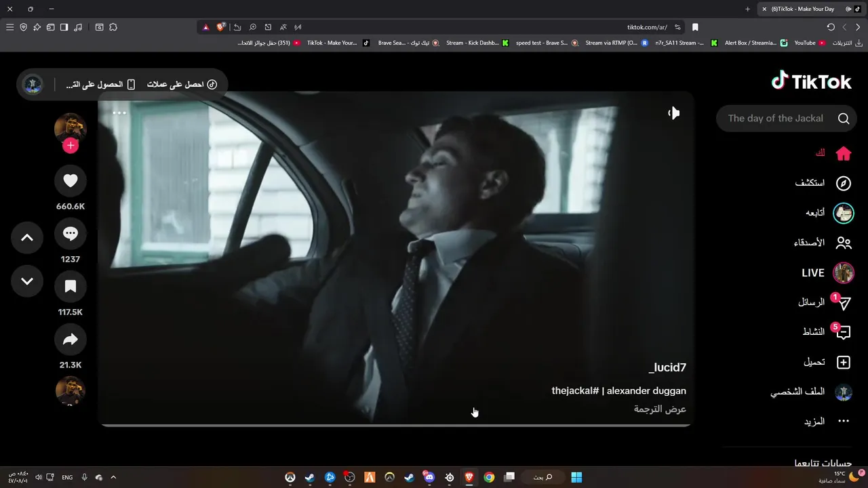Viewport: 868px width, 488px height.
Task: Open the Profile entry in sidebar
Action: tap(811, 392)
